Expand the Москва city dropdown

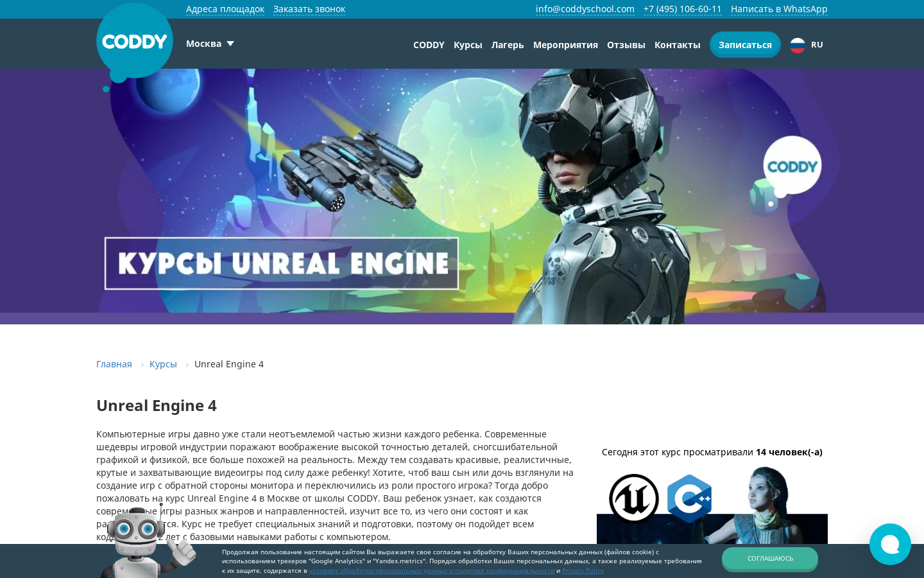coord(210,44)
